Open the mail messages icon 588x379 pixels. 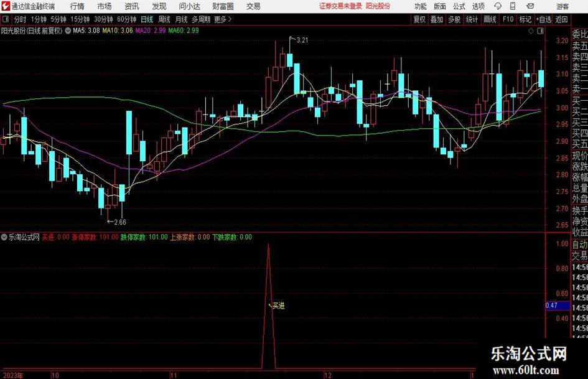530,6
